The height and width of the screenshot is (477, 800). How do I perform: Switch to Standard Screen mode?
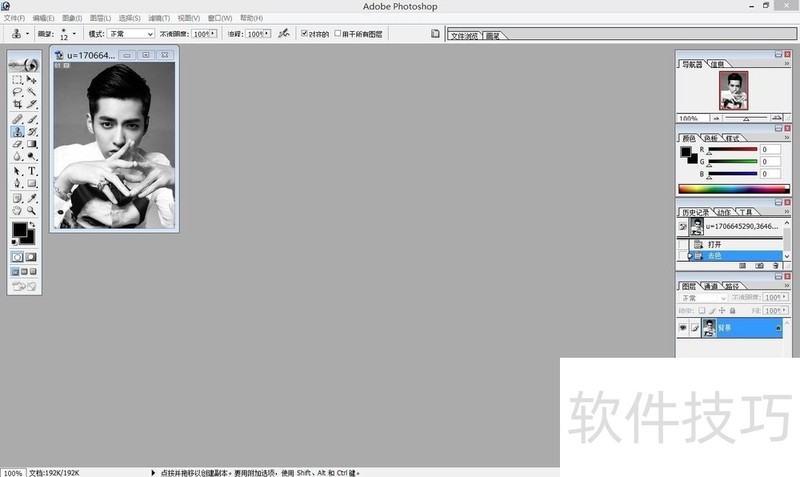[x=15, y=272]
